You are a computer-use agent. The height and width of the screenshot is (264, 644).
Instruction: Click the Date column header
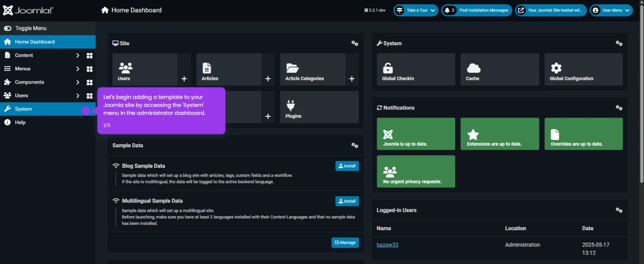coord(588,228)
